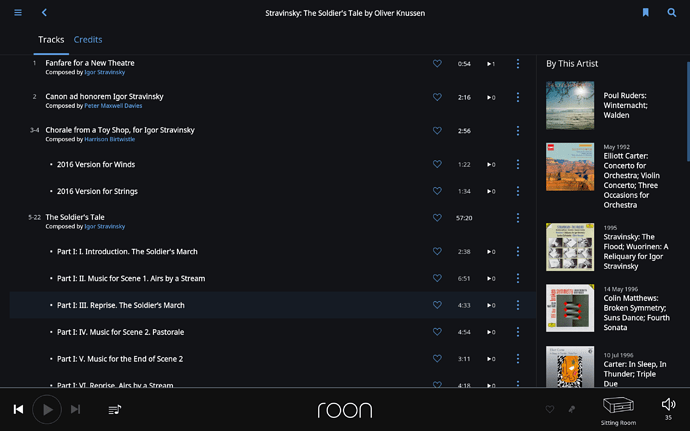Favorite The Soldier's Tale work
The height and width of the screenshot is (431, 690).
pyautogui.click(x=437, y=217)
